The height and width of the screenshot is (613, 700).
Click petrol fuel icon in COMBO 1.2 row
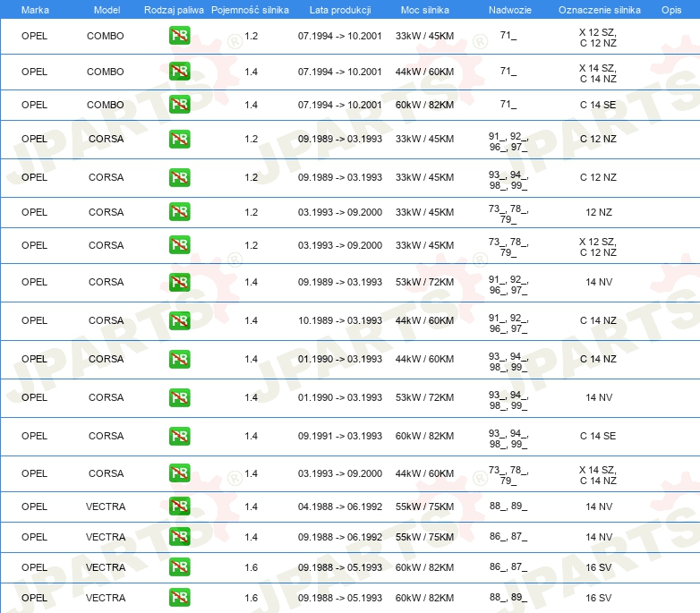point(179,36)
